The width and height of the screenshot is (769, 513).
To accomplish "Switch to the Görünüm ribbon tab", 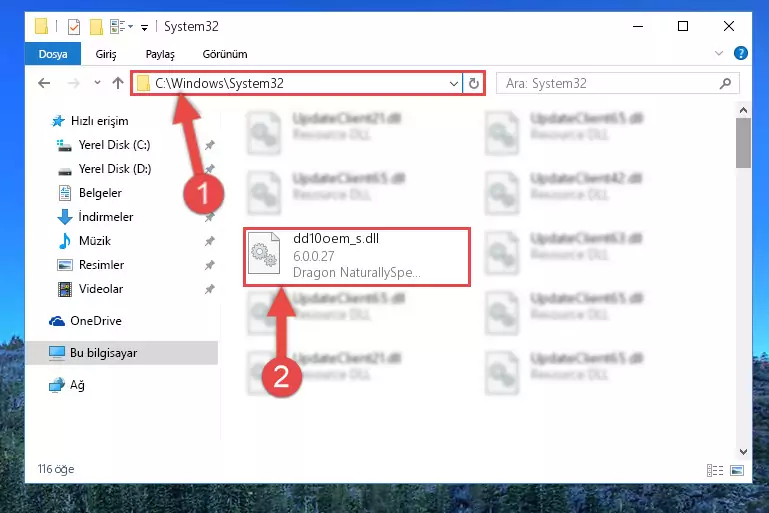I will tap(225, 54).
